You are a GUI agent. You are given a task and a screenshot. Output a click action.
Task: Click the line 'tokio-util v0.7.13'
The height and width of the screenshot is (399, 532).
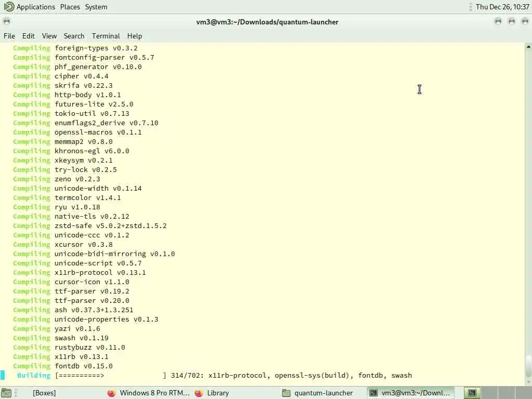[92, 114]
